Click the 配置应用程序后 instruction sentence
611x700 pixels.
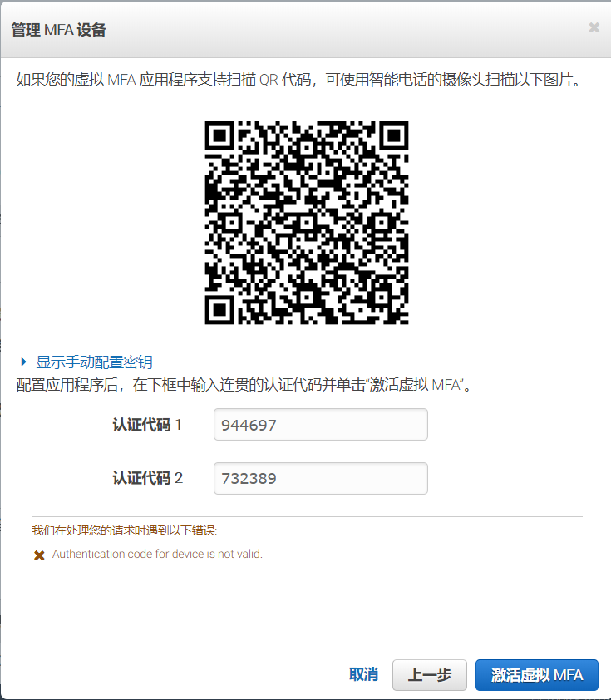tap(244, 384)
